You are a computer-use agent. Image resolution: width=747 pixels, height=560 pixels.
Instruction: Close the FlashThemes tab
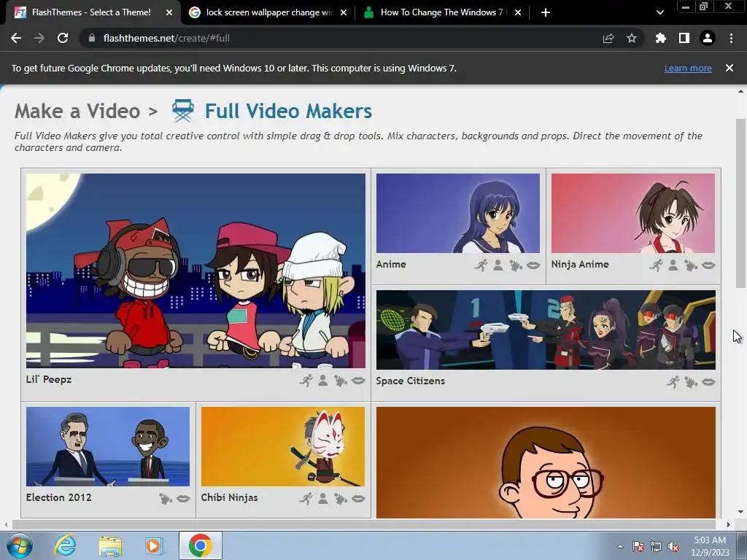(169, 12)
